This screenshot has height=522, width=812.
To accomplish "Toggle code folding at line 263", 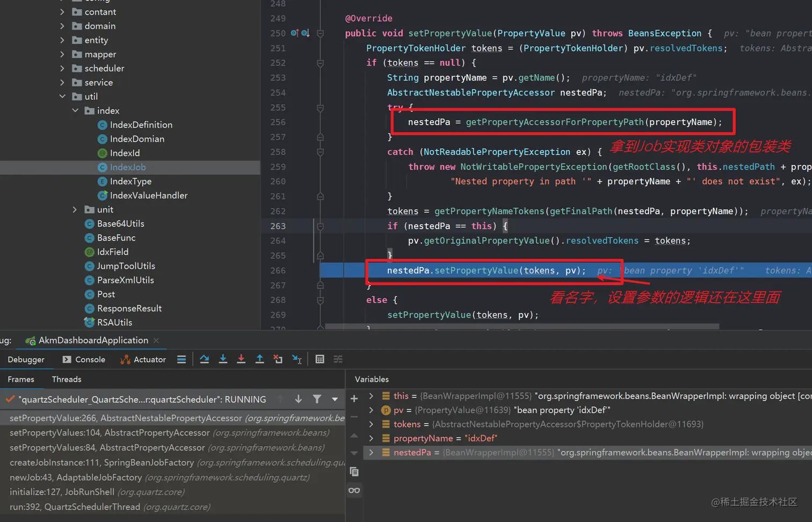I will click(x=320, y=226).
